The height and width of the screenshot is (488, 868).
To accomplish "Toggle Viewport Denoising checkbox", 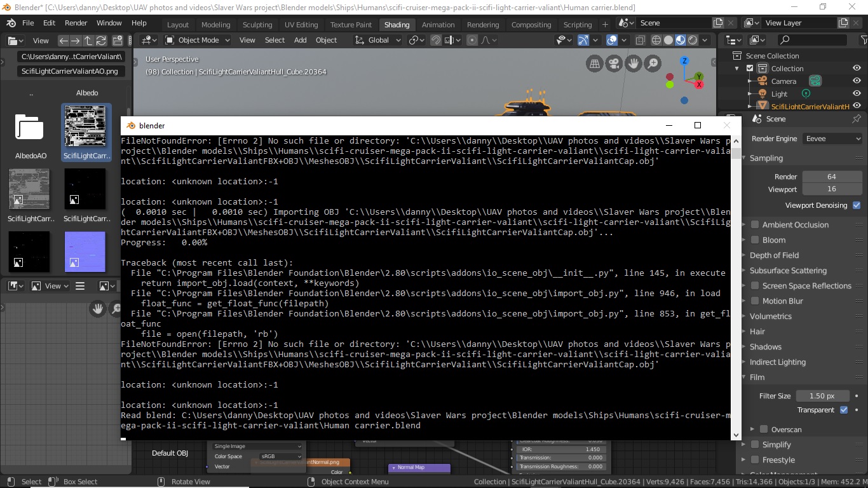I will pyautogui.click(x=857, y=205).
